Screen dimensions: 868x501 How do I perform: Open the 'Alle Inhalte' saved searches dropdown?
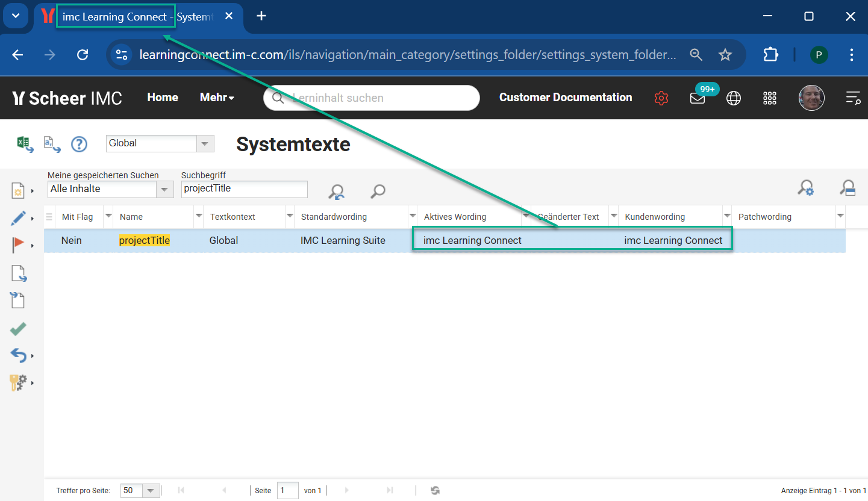163,189
